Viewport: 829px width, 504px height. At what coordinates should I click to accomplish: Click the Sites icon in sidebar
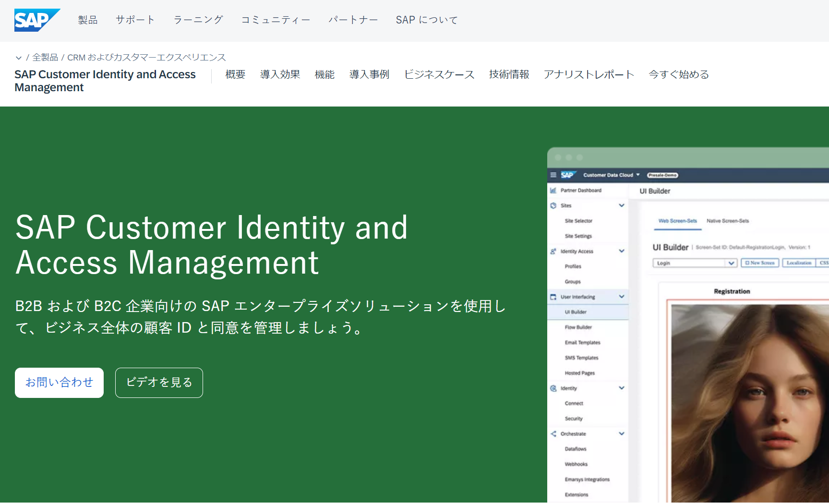(553, 205)
